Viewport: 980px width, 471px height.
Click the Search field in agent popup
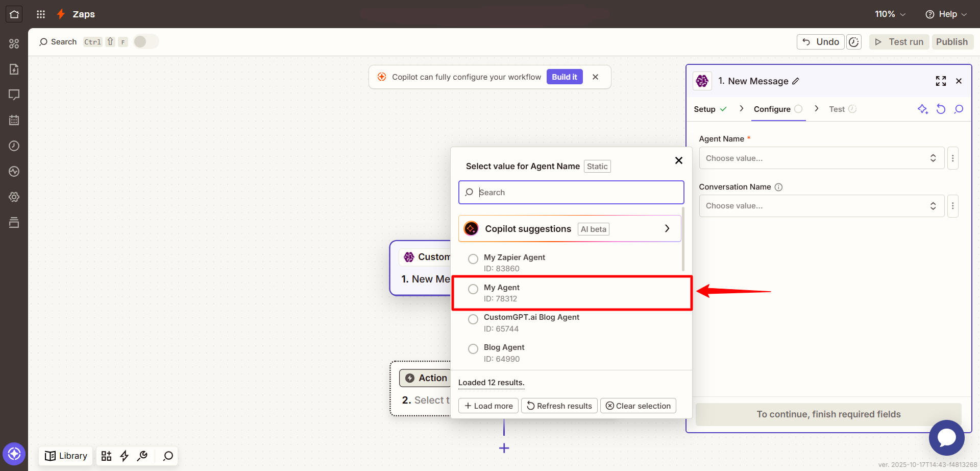571,193
